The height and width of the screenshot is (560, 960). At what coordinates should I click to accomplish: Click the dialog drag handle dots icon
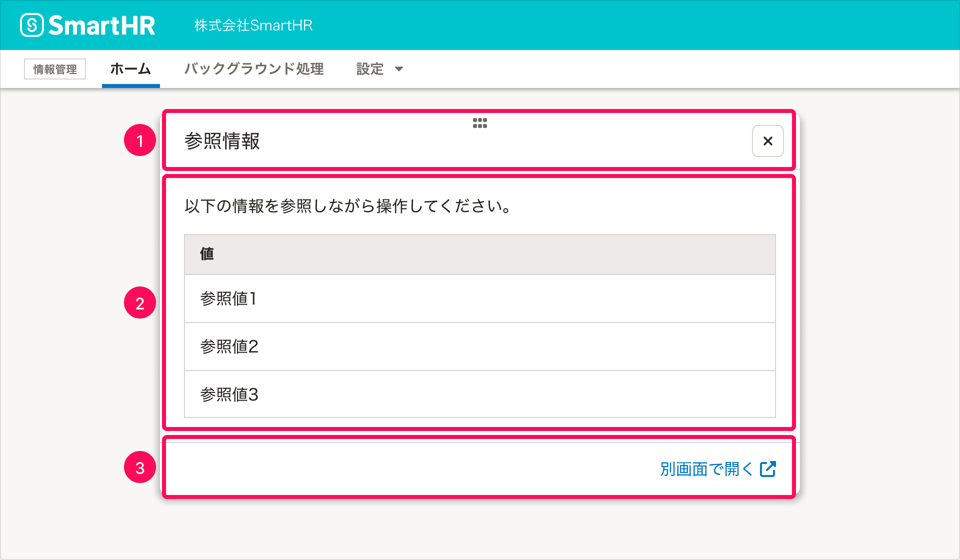tap(479, 123)
